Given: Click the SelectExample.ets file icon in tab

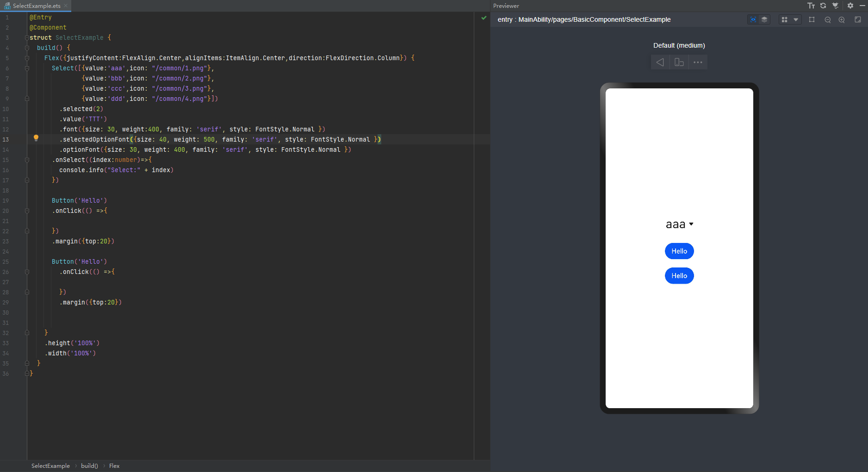Looking at the screenshot, I should (7, 6).
